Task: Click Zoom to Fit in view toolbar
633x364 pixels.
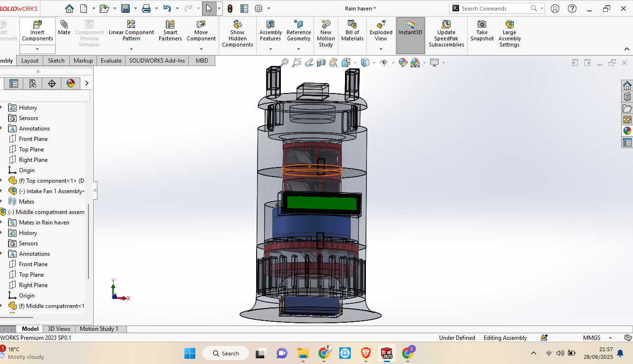Action: click(284, 62)
